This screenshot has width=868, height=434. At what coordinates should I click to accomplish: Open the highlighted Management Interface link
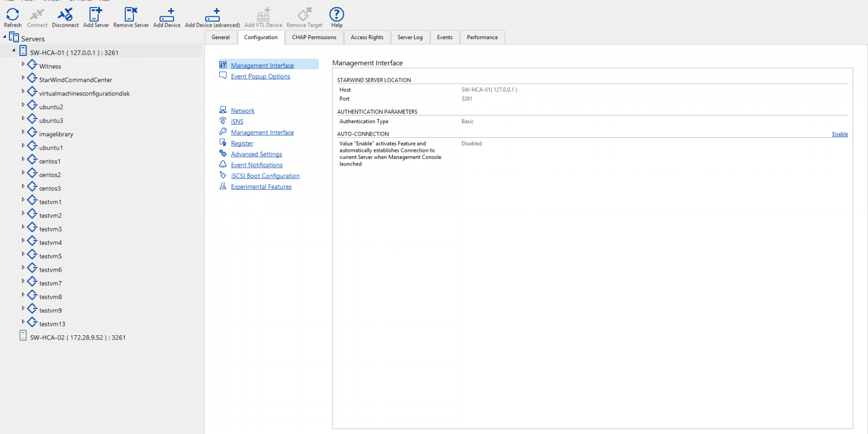(263, 65)
